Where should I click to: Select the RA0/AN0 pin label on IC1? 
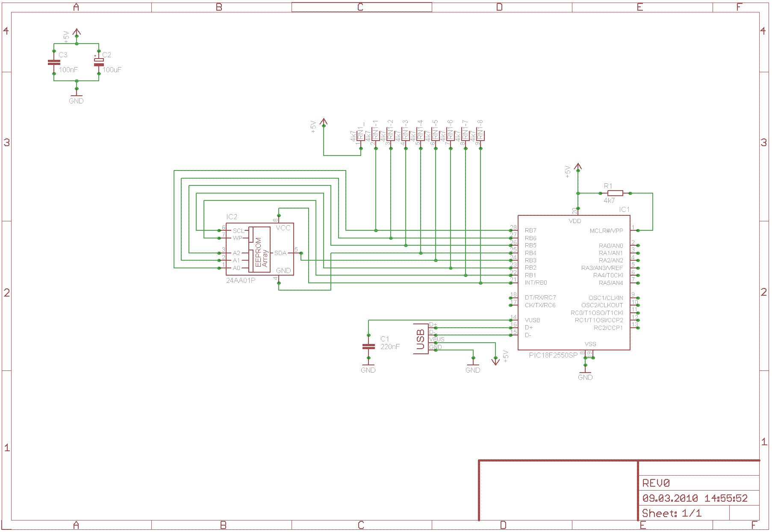coord(611,246)
